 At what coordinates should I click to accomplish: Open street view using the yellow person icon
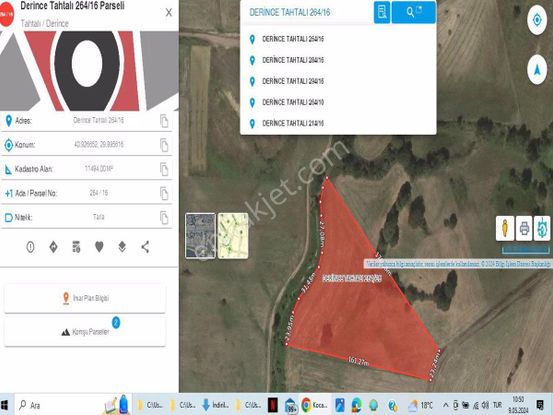click(505, 228)
